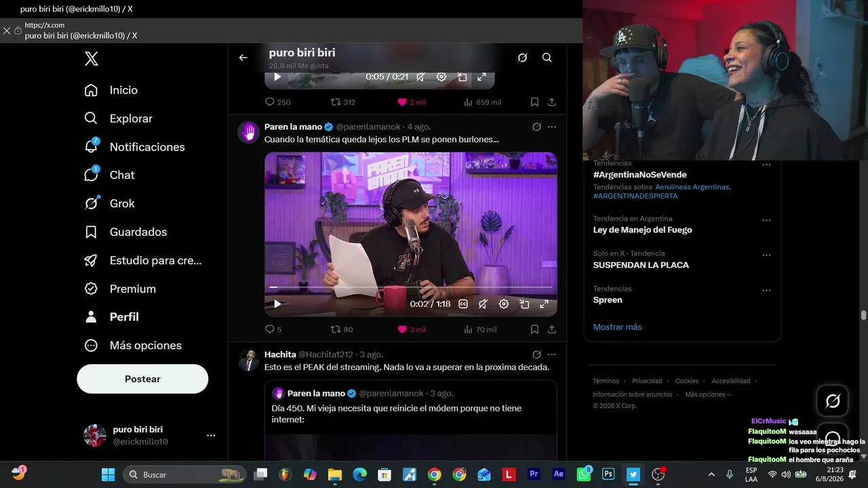View analytics showing 659 mil views

click(482, 102)
